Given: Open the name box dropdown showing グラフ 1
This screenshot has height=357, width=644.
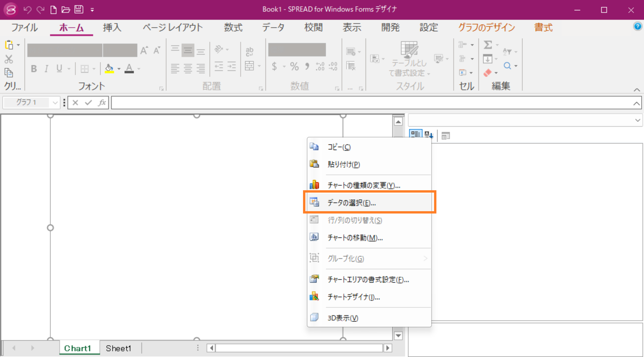Looking at the screenshot, I should point(55,102).
